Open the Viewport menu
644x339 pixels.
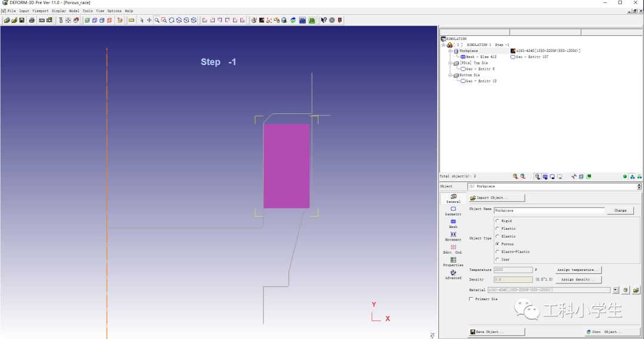41,11
